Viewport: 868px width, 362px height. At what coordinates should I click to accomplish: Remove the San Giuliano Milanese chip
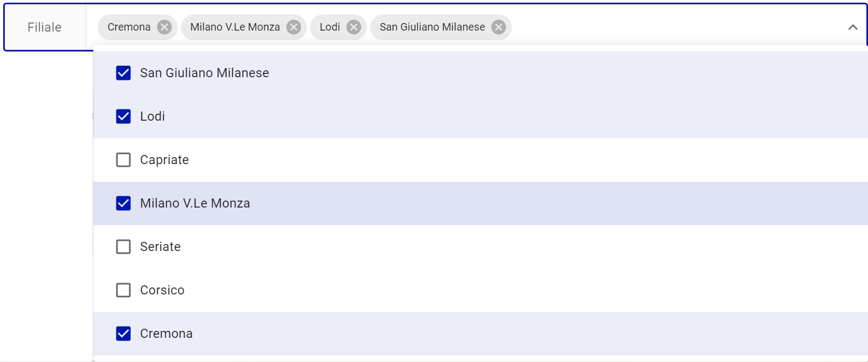coord(498,27)
